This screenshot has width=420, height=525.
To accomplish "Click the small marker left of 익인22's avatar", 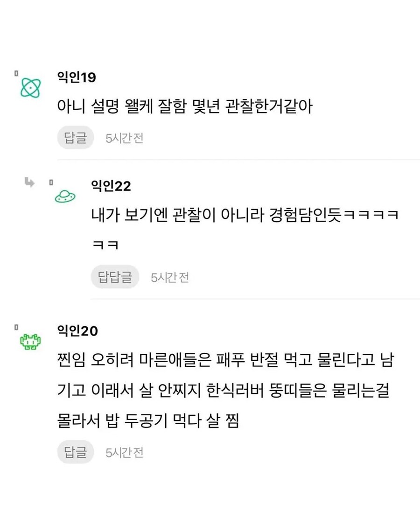I will coord(51,182).
